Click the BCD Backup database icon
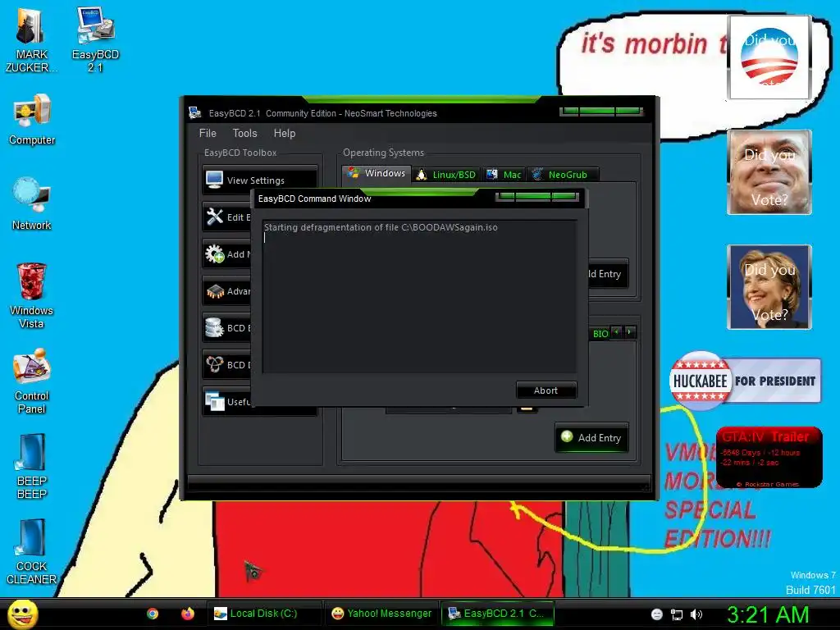Image resolution: width=840 pixels, height=630 pixels. [x=214, y=327]
